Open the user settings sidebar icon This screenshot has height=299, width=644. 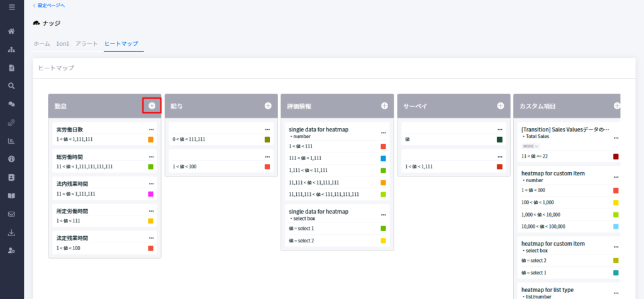(x=11, y=251)
